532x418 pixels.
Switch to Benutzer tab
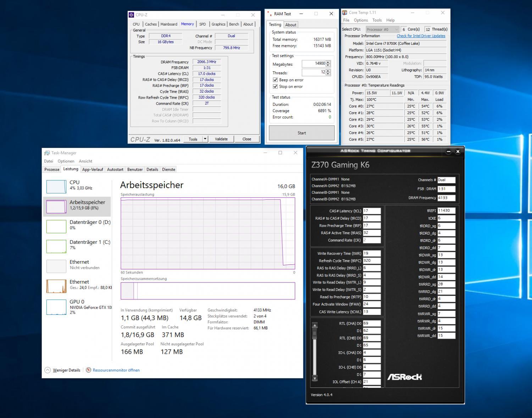click(135, 169)
